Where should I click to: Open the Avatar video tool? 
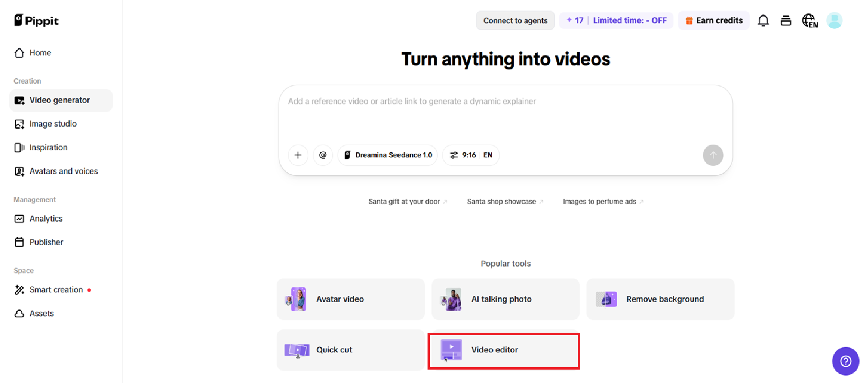click(350, 299)
